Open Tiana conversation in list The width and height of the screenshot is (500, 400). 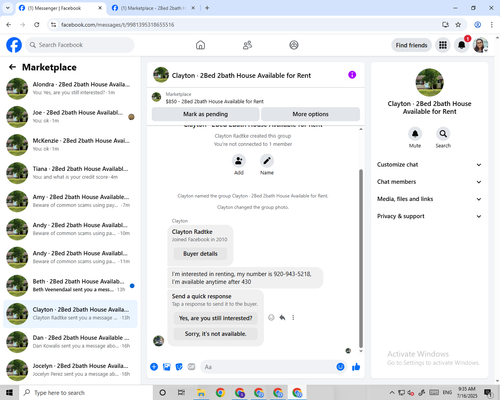[x=70, y=173]
